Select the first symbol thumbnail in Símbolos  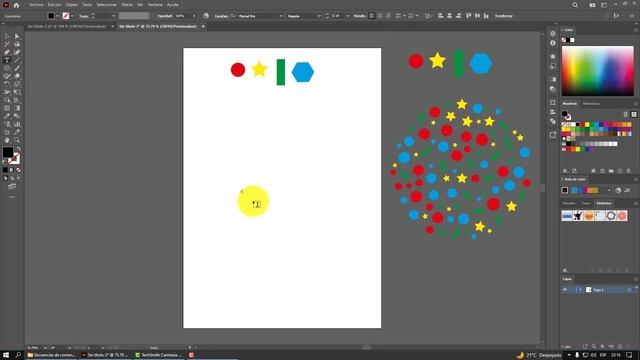click(567, 216)
